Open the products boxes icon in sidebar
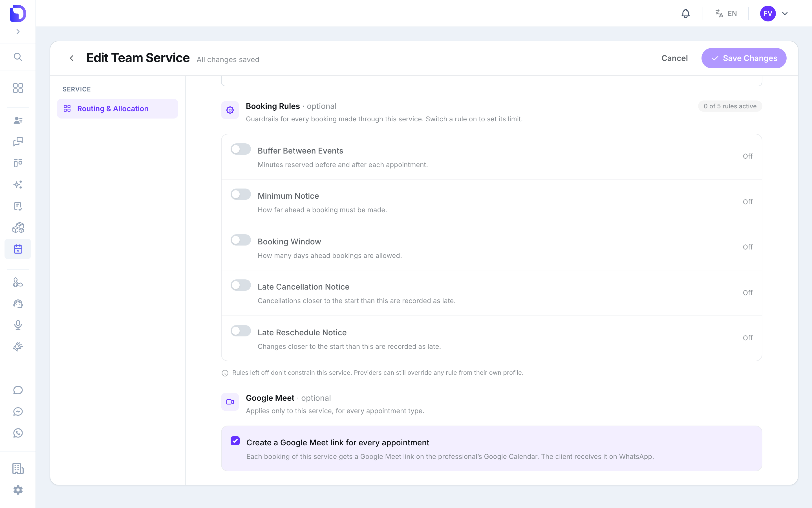812x508 pixels. coord(18,227)
